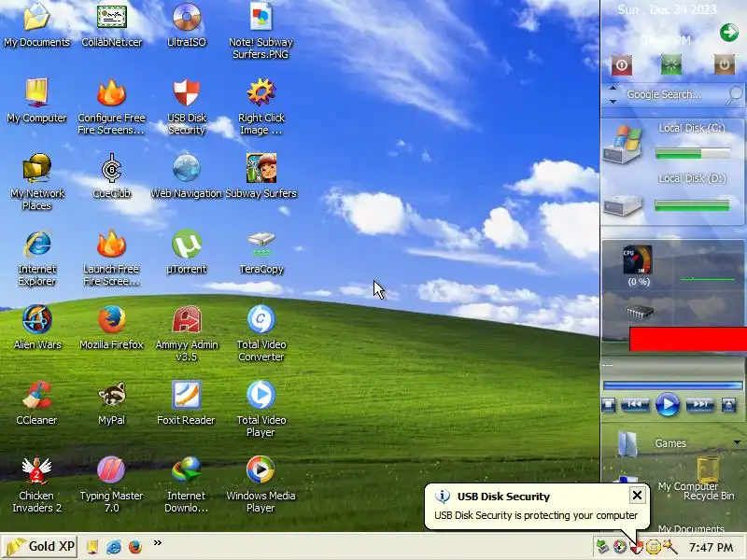This screenshot has width=747, height=560.
Task: Click the CPU meter gadget
Action: [638, 260]
